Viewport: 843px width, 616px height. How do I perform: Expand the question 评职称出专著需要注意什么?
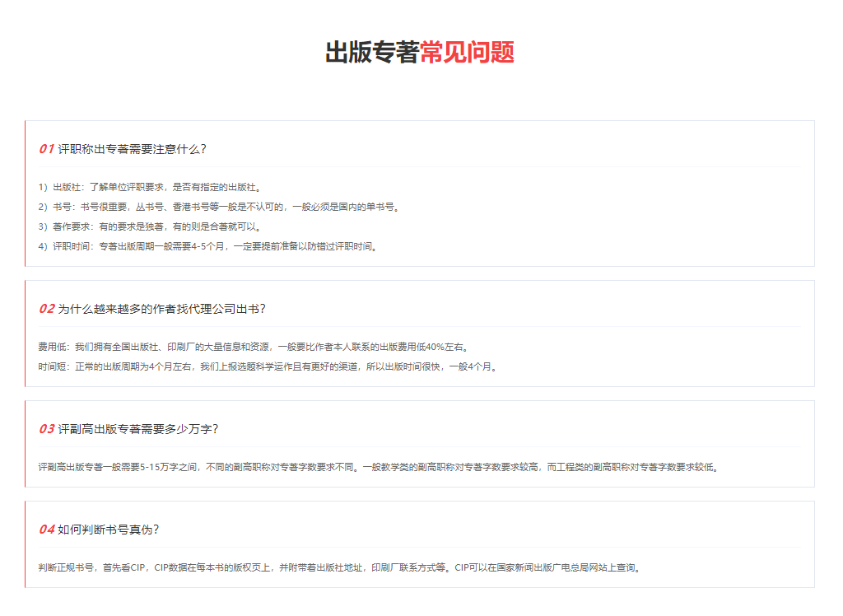tap(132, 149)
